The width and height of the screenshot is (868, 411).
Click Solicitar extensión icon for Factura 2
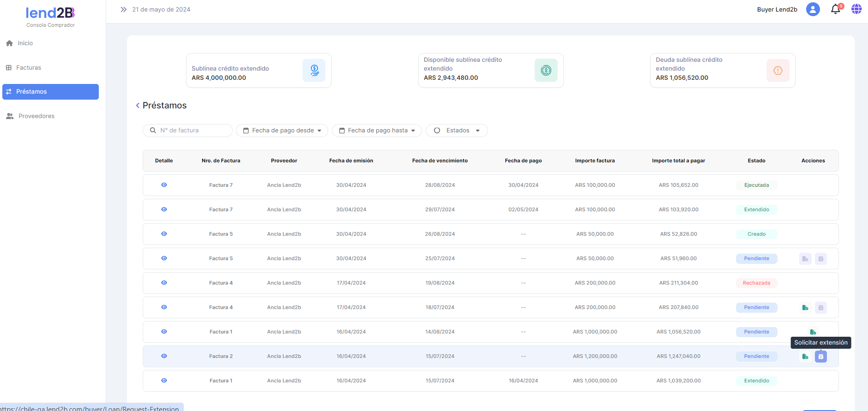click(x=820, y=357)
